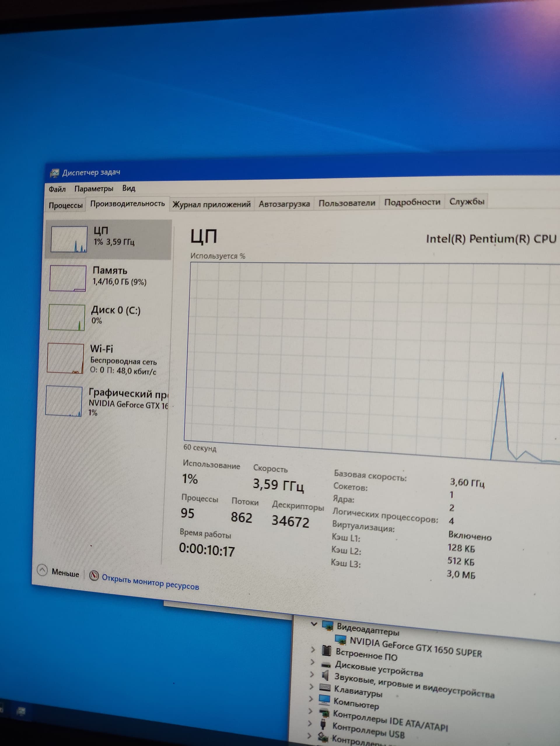Click the Компьютер monitor icon
560x746 pixels.
324,699
